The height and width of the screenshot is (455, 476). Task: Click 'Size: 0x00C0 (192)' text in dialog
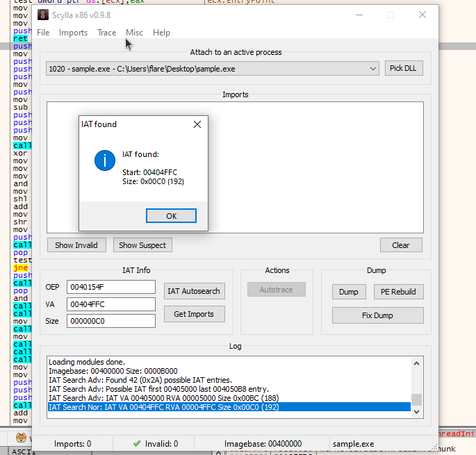153,181
